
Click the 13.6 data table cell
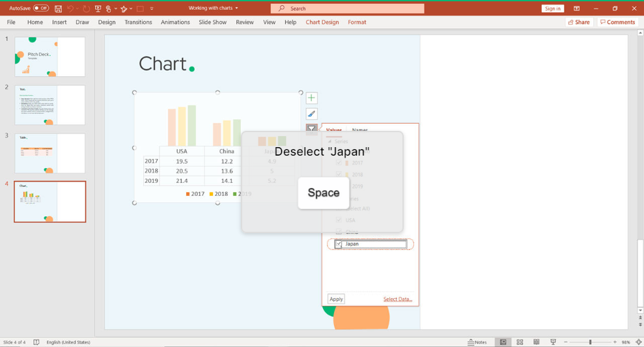click(x=227, y=171)
